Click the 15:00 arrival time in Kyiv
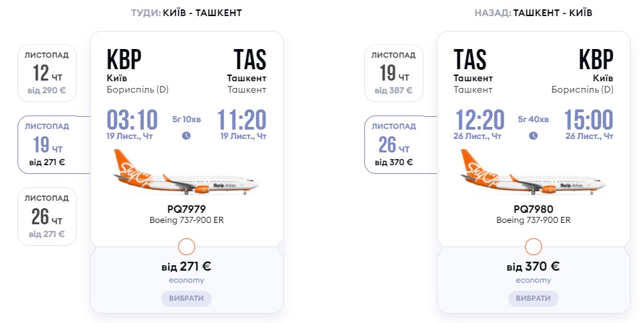Image resolution: width=644 pixels, height=323 pixels. coord(588,120)
